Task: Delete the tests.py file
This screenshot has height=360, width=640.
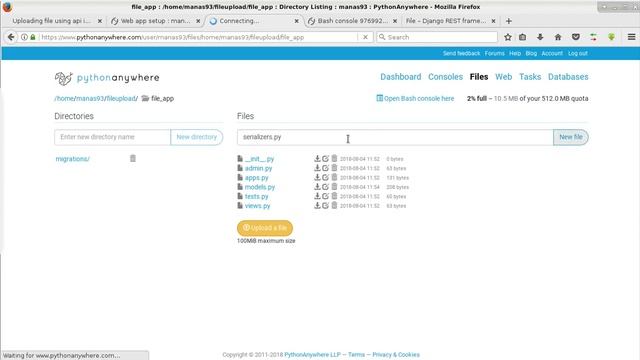Action: tap(334, 196)
